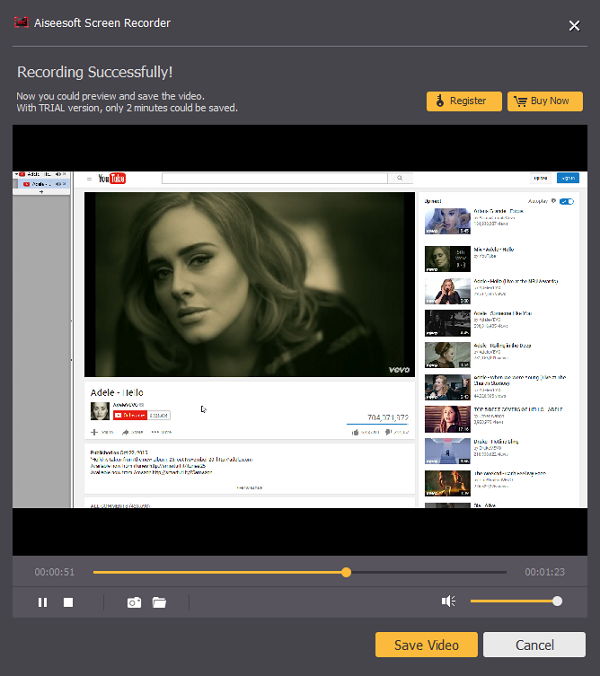The width and height of the screenshot is (600, 676).
Task: Click the Buy Now button
Action: coord(545,101)
